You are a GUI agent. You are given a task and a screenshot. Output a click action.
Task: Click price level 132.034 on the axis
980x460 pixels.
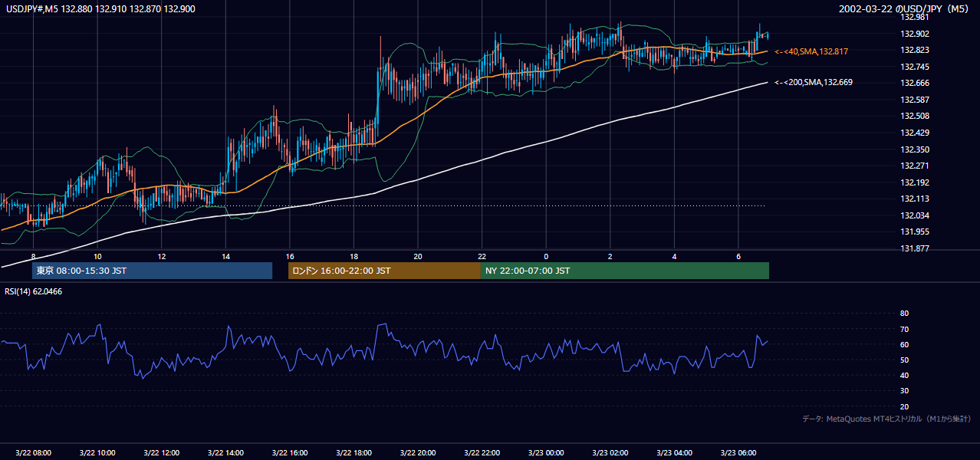click(x=914, y=215)
